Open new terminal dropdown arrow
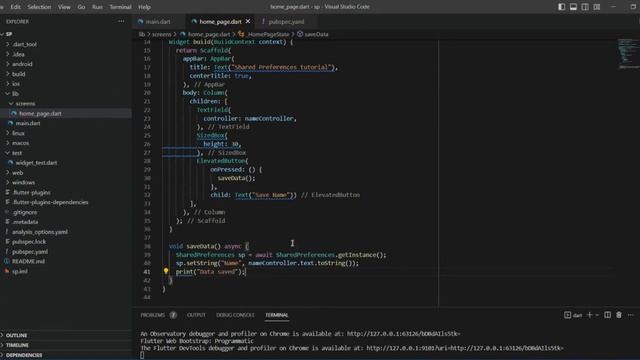 point(597,315)
